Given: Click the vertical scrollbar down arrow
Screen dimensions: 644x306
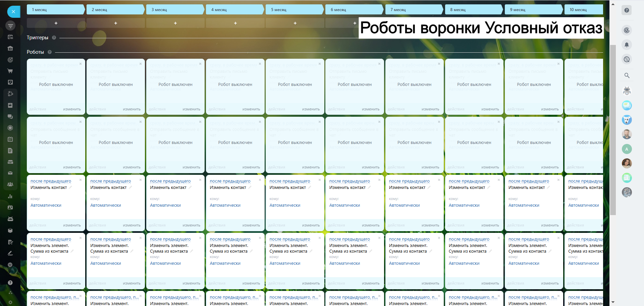Looking at the screenshot, I should coord(613,302).
